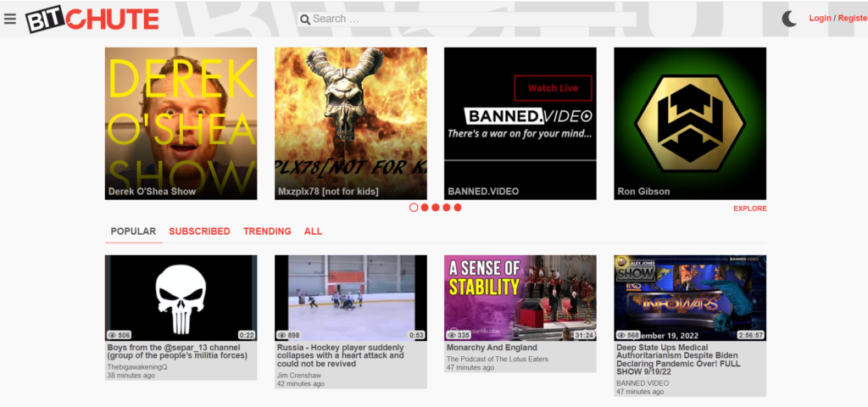Select the first carousel page dot
Viewport: 868px width, 407px height.
coord(414,207)
